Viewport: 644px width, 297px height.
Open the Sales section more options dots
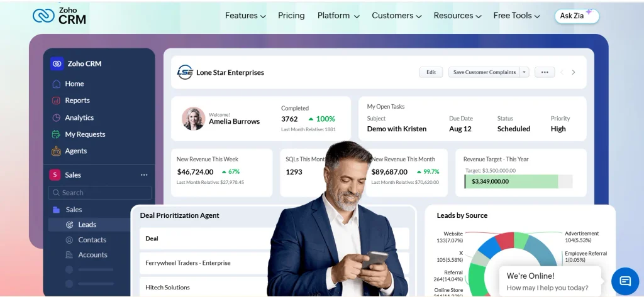coord(144,175)
